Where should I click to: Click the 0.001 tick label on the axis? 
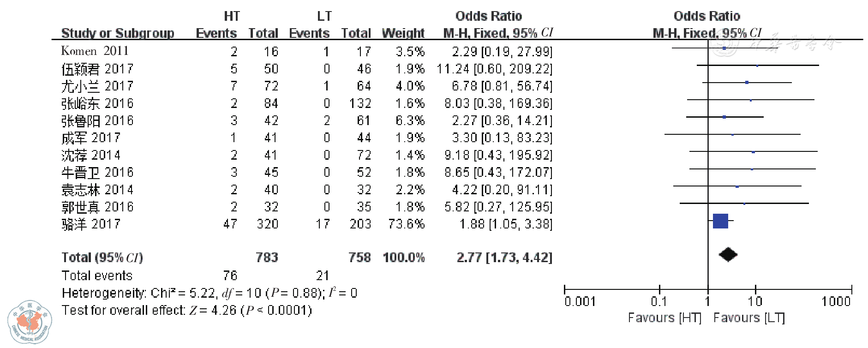[x=580, y=301]
